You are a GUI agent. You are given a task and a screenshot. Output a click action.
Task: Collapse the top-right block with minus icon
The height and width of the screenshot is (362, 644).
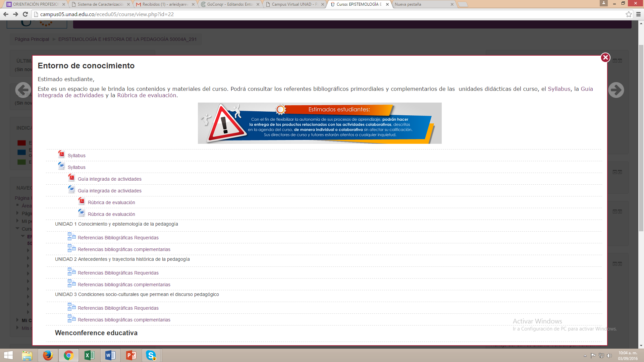coord(614,61)
